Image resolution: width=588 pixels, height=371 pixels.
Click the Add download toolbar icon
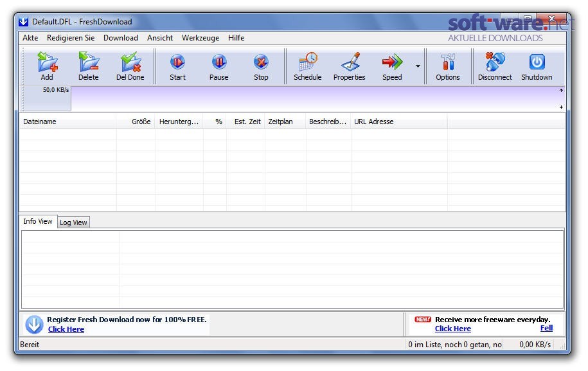47,66
